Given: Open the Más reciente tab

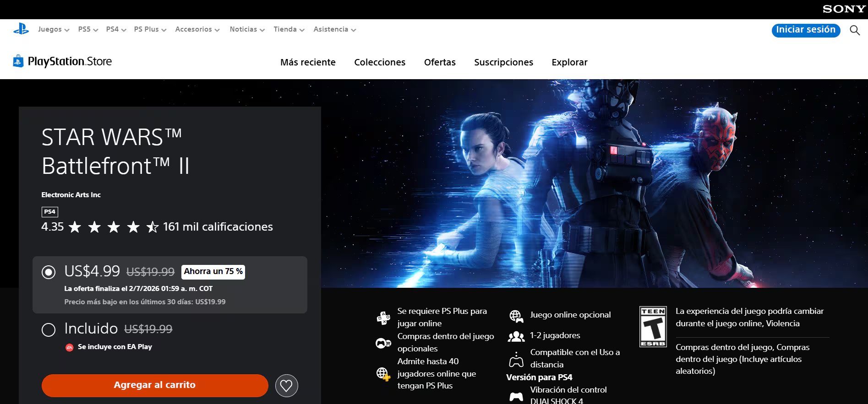Looking at the screenshot, I should click(308, 62).
